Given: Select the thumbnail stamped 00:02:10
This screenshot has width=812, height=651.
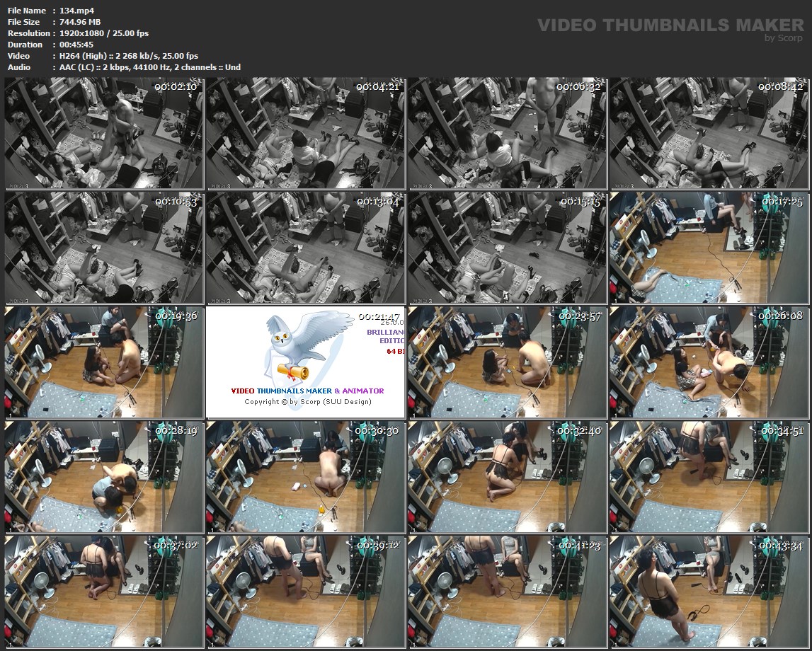Looking at the screenshot, I should coord(105,134).
